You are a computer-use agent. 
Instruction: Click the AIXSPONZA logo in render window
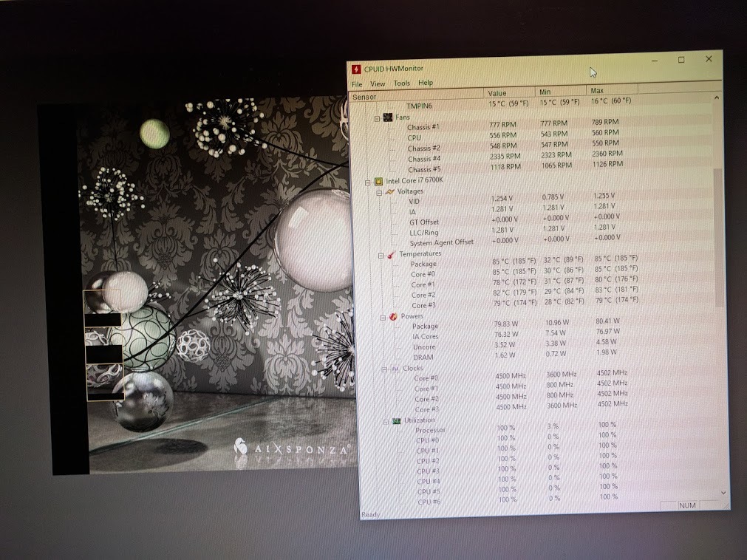pyautogui.click(x=292, y=448)
